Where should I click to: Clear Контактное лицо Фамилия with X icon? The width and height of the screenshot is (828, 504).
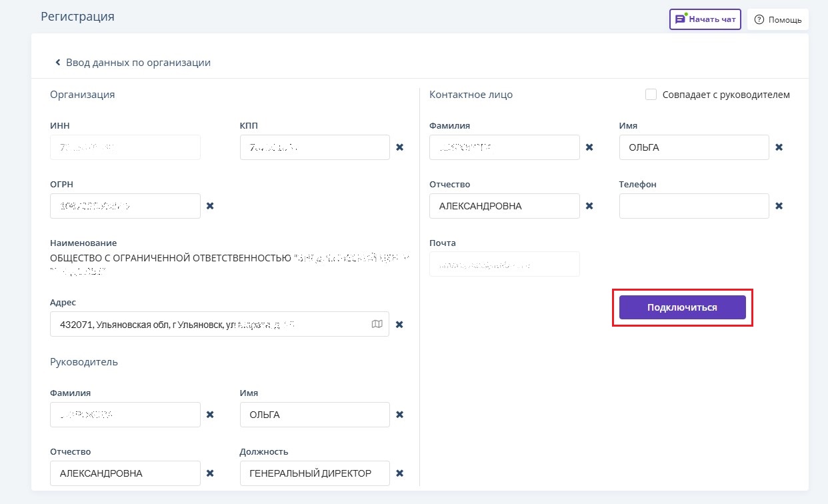589,147
